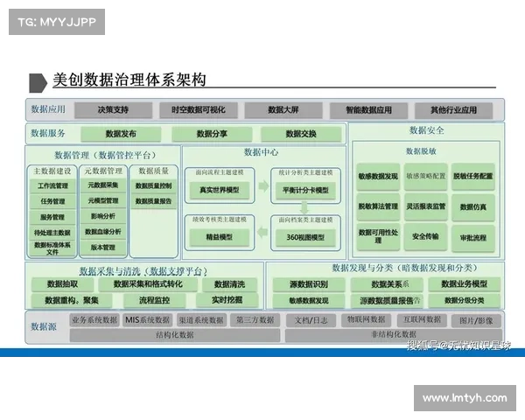Click the 时空数据可视化 block
Image resolution: width=525 pixels, height=420 pixels.
click(x=192, y=110)
